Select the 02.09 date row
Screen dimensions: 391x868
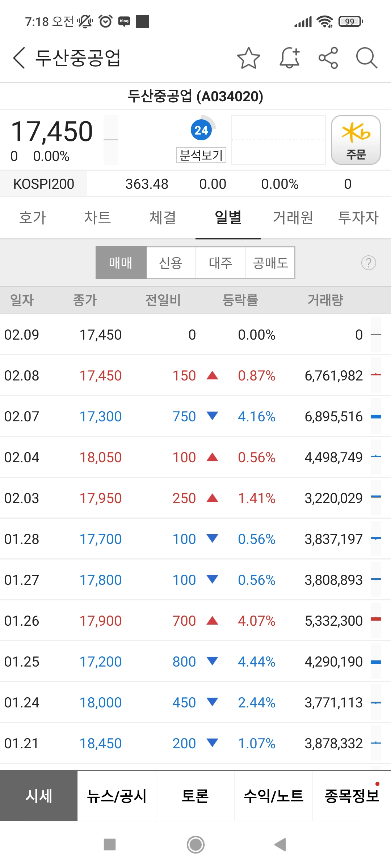point(195,335)
